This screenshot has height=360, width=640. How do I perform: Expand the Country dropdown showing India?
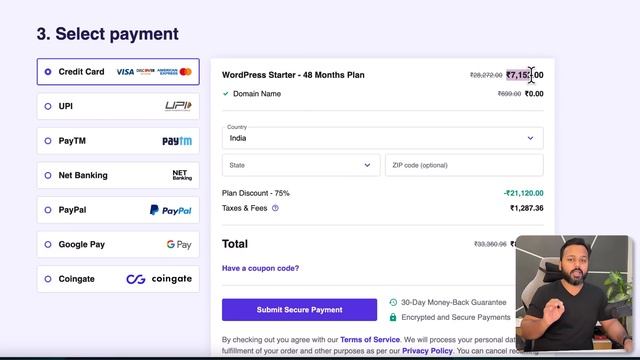pyautogui.click(x=382, y=138)
